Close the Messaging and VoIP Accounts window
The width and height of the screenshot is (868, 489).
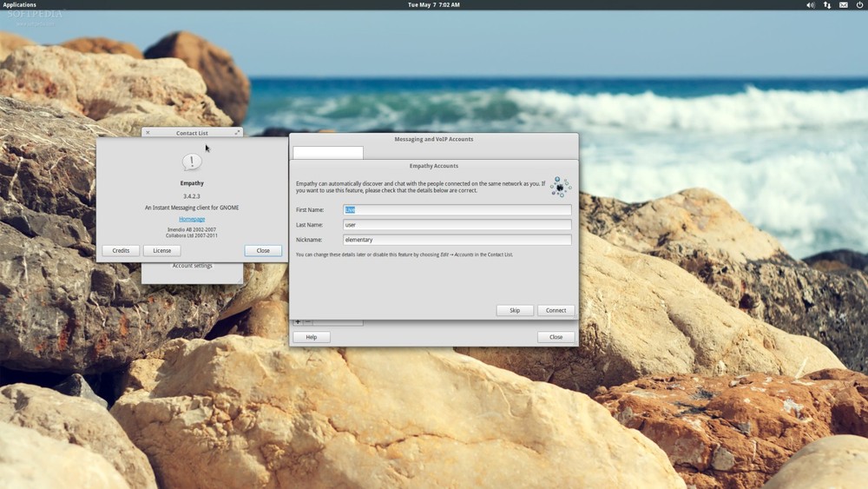[x=556, y=337]
